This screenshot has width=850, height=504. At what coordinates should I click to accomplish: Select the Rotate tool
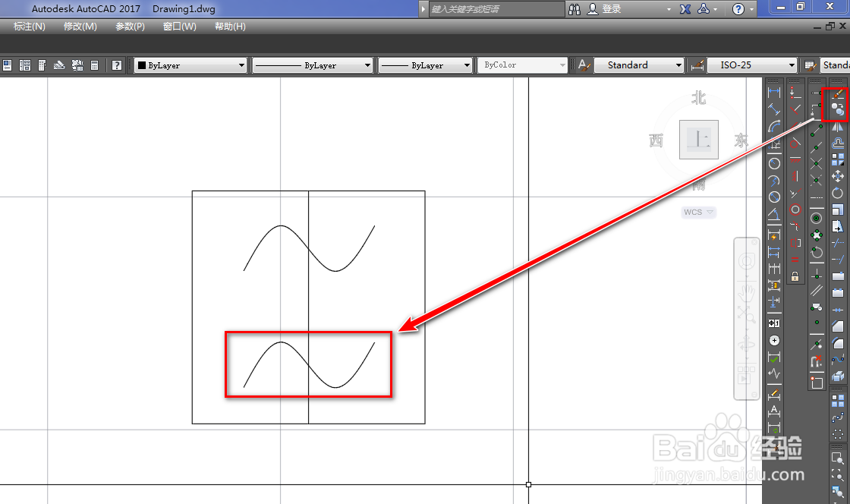point(838,193)
